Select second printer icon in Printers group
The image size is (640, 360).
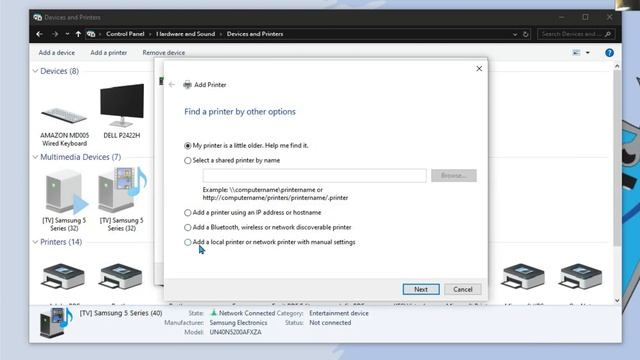[x=120, y=276]
